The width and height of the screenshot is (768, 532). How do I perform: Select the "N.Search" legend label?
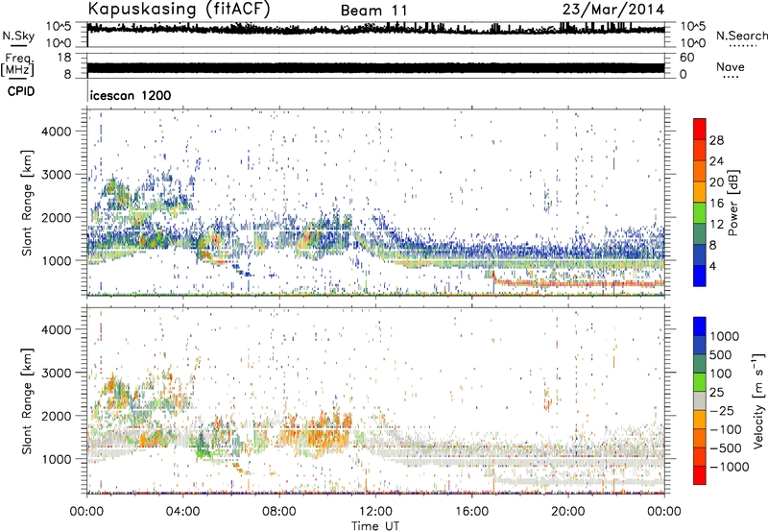742,36
